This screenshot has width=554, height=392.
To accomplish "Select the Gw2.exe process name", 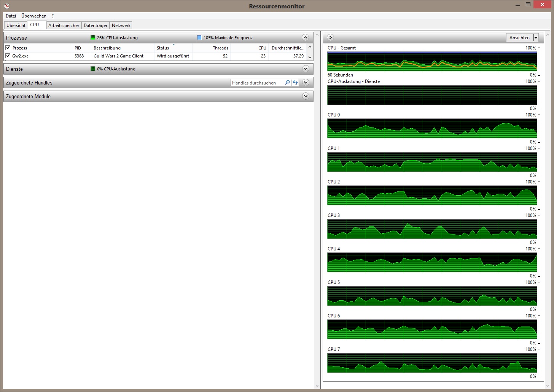I will tap(21, 56).
